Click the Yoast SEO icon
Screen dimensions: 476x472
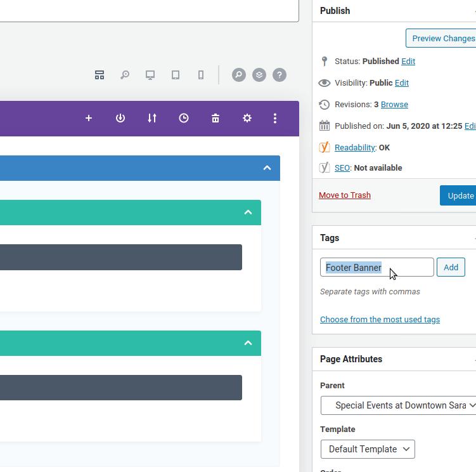pyautogui.click(x=325, y=167)
